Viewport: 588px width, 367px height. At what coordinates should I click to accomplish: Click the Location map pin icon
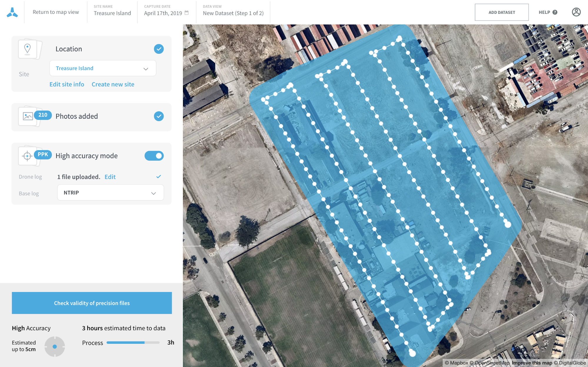coord(27,49)
